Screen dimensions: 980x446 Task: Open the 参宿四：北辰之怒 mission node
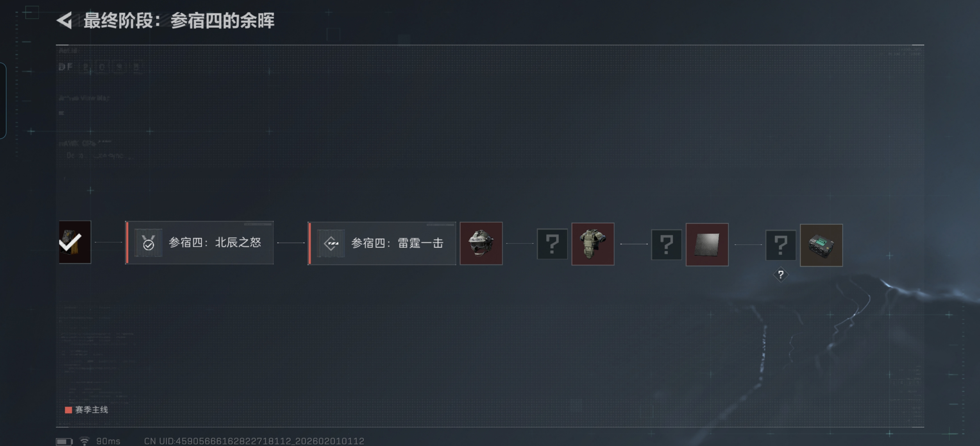[199, 243]
